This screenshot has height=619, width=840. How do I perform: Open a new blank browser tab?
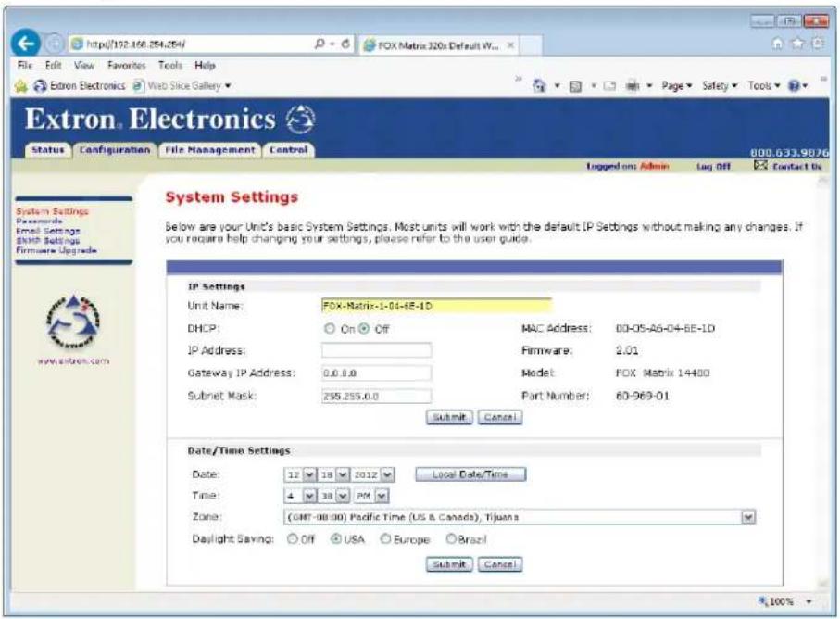click(x=531, y=45)
